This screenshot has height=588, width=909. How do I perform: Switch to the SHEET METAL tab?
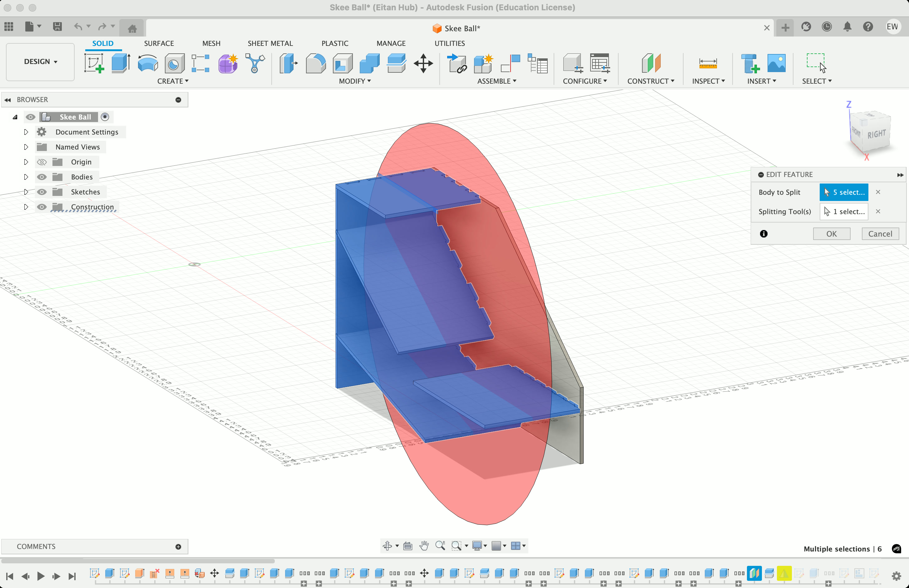pyautogui.click(x=270, y=43)
